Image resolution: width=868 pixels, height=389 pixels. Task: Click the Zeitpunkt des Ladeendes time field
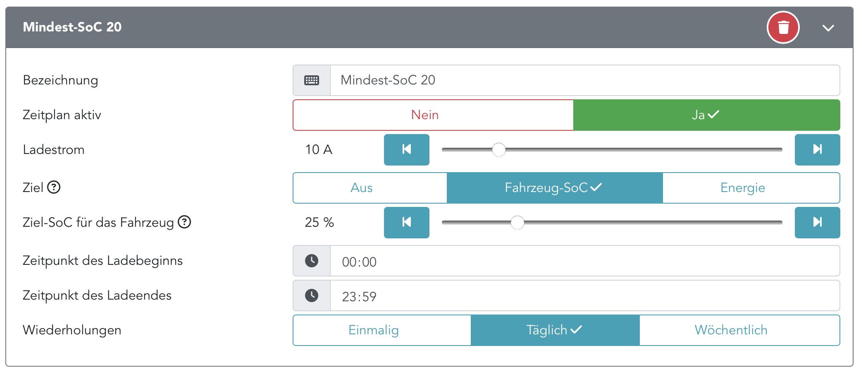pos(584,295)
